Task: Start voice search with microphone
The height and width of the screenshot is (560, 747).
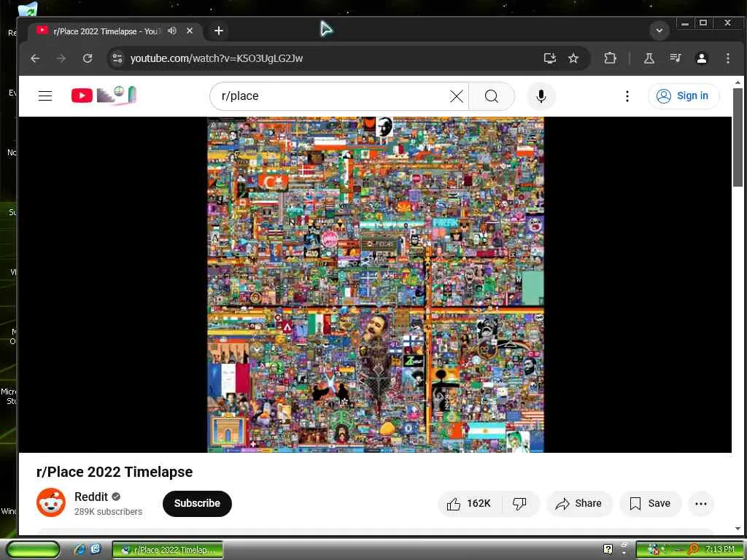Action: tap(541, 96)
